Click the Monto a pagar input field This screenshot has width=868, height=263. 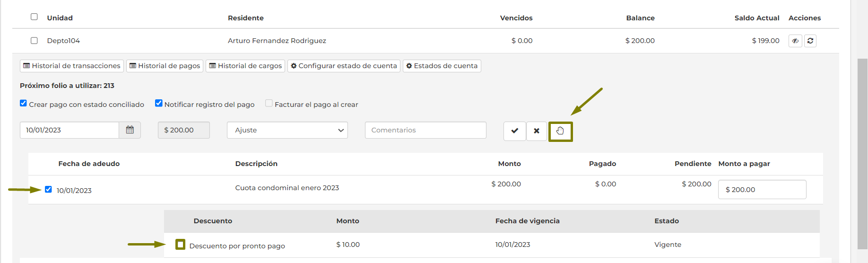click(x=762, y=190)
